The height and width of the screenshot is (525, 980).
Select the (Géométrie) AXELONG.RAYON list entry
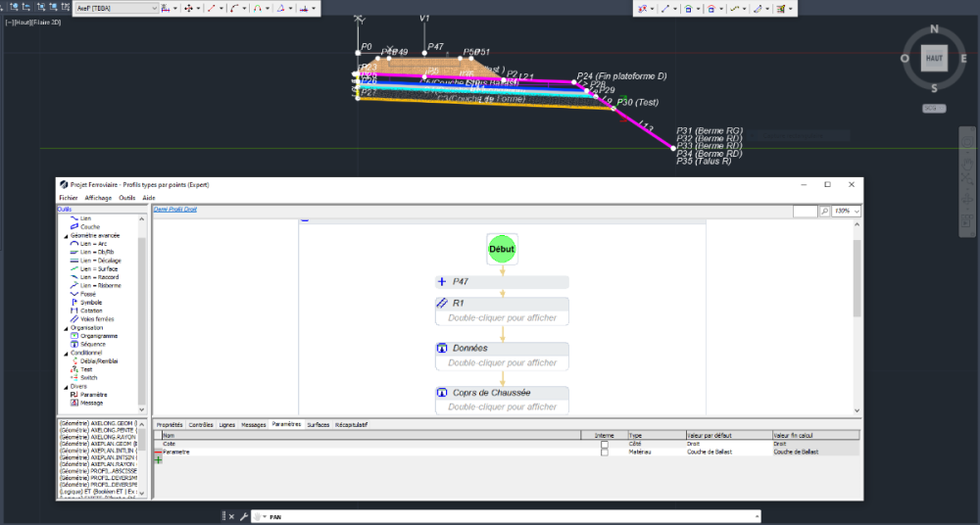pyautogui.click(x=98, y=437)
